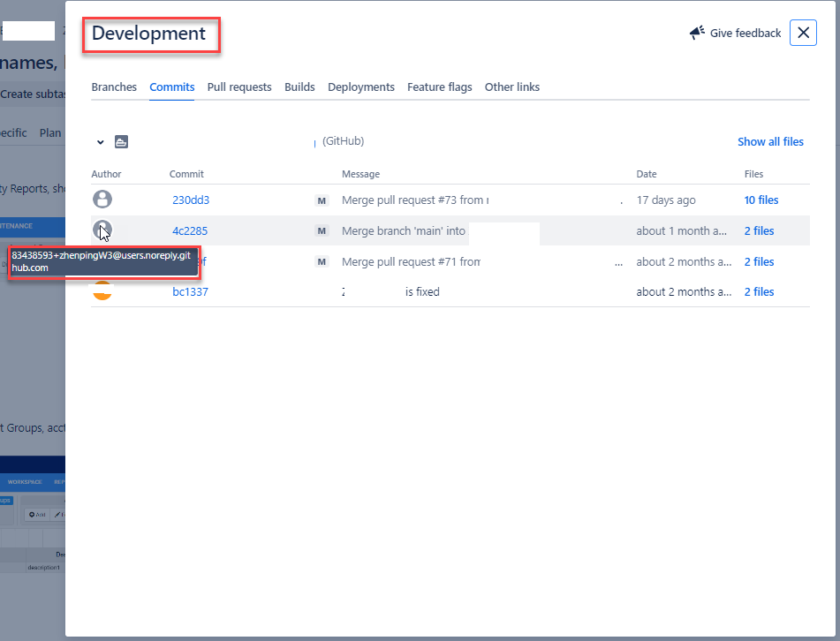Click message "Merge branch 'main' into"
Viewport: 840px width, 641px height.
(404, 230)
